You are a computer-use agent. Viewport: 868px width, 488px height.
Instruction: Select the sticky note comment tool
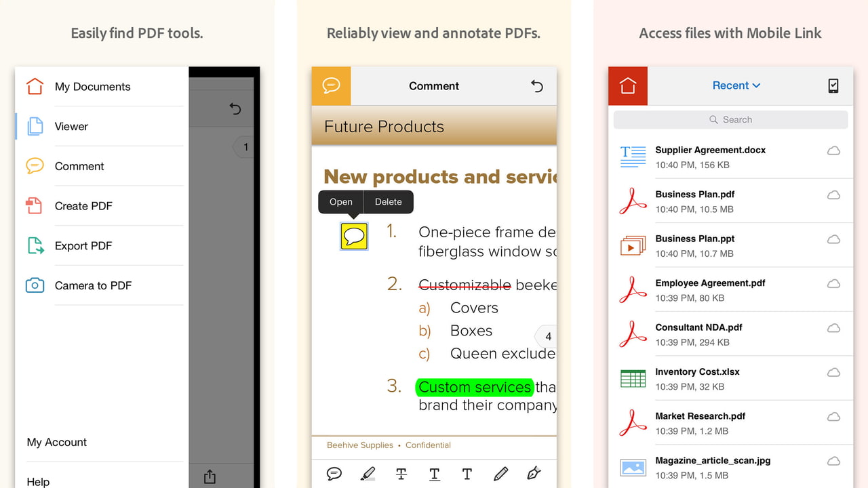click(334, 474)
